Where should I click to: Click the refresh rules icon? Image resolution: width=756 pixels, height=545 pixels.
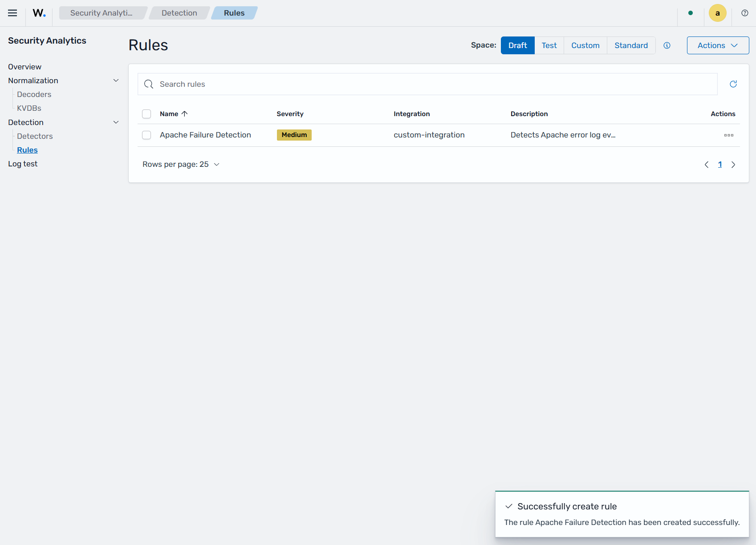733,84
